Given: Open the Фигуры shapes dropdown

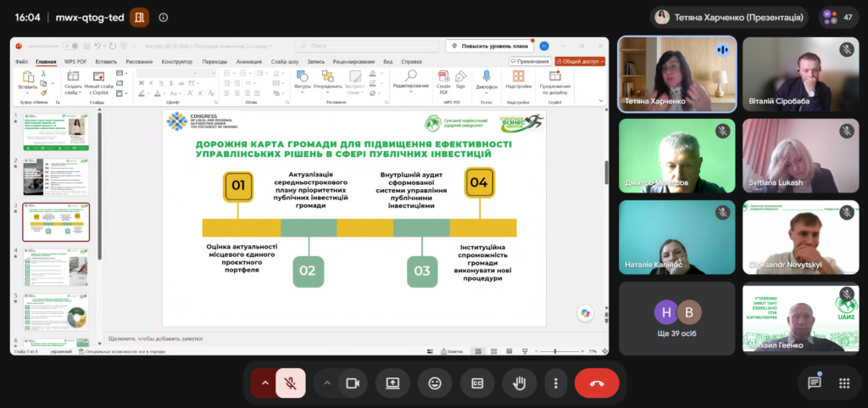Looking at the screenshot, I should 303,82.
